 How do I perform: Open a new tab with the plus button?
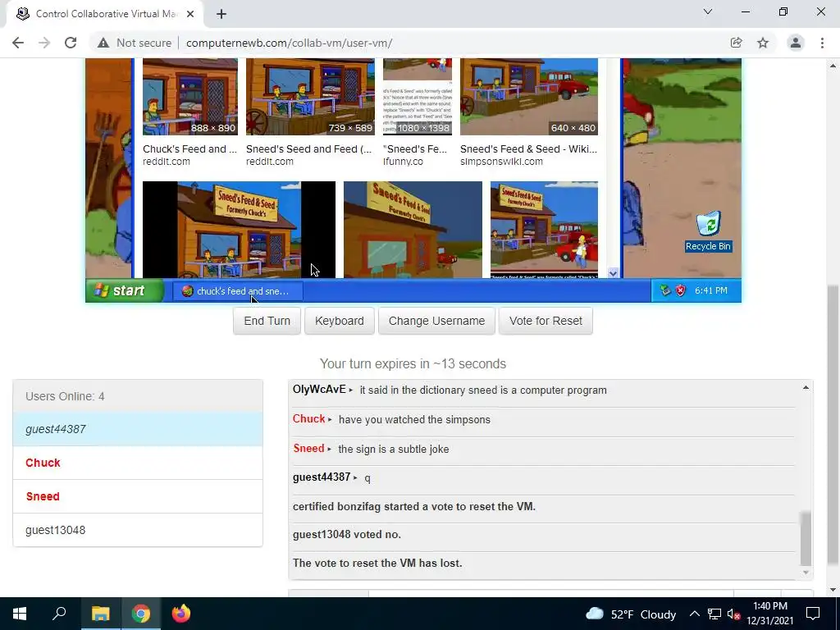[221, 14]
